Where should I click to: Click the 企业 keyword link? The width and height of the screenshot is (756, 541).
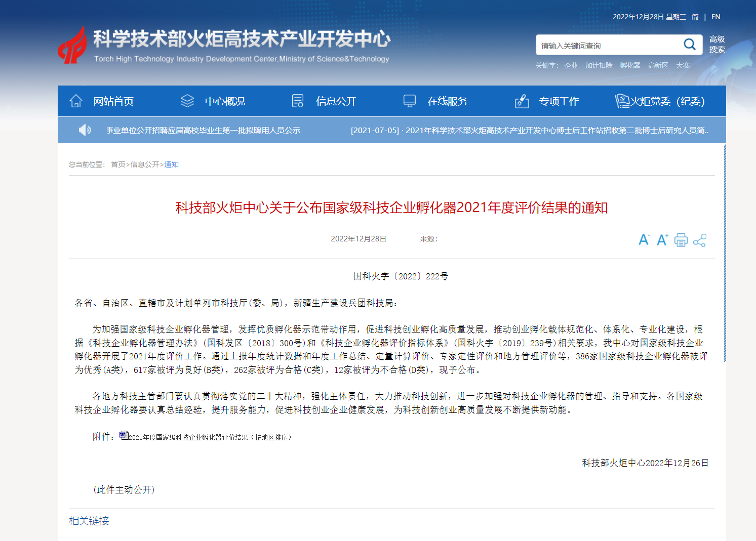(x=571, y=65)
